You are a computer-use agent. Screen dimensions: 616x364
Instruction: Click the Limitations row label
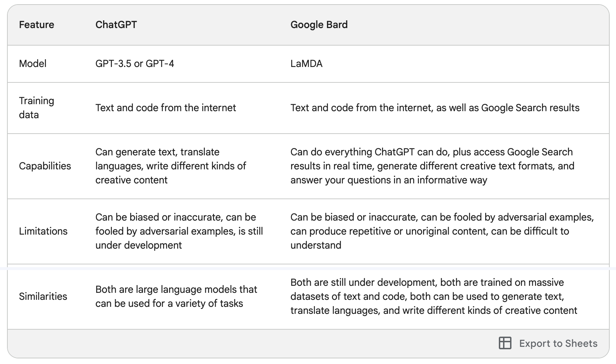pyautogui.click(x=43, y=231)
